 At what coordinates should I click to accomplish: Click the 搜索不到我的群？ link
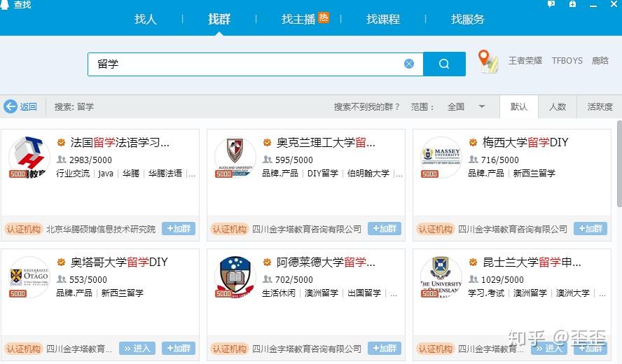(x=366, y=106)
